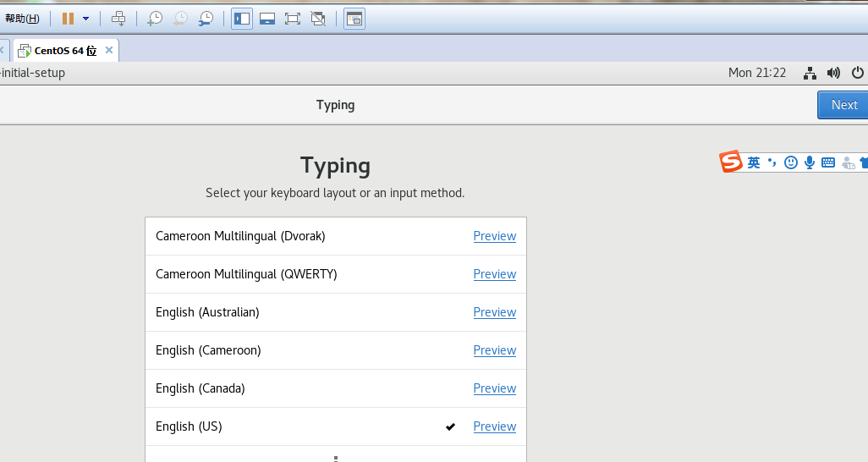Open the soft keyboard icon in Sogou bar

point(828,162)
